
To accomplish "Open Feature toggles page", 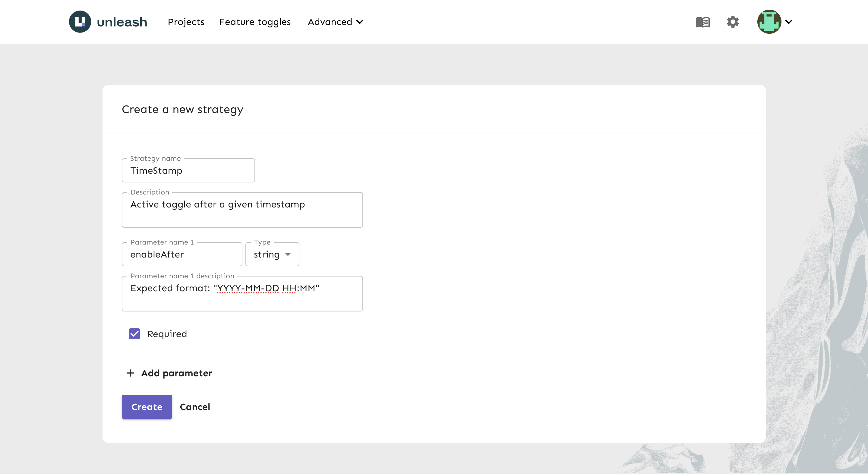I will (255, 22).
